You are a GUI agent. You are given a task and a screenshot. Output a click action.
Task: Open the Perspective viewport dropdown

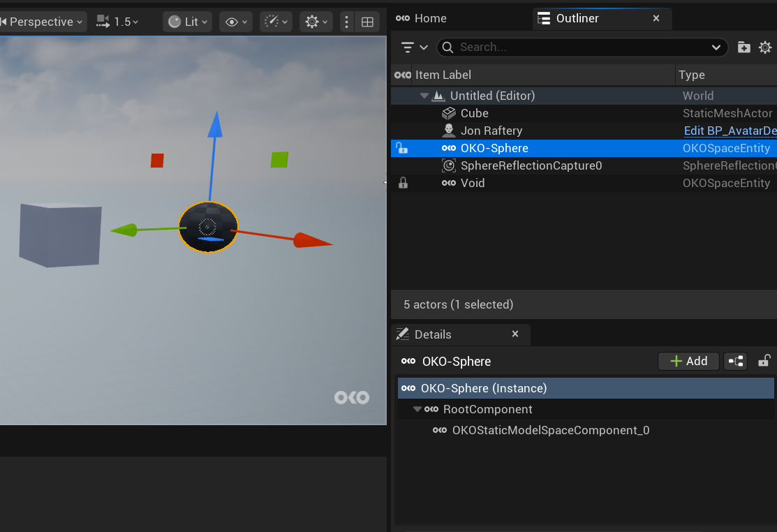coord(42,22)
